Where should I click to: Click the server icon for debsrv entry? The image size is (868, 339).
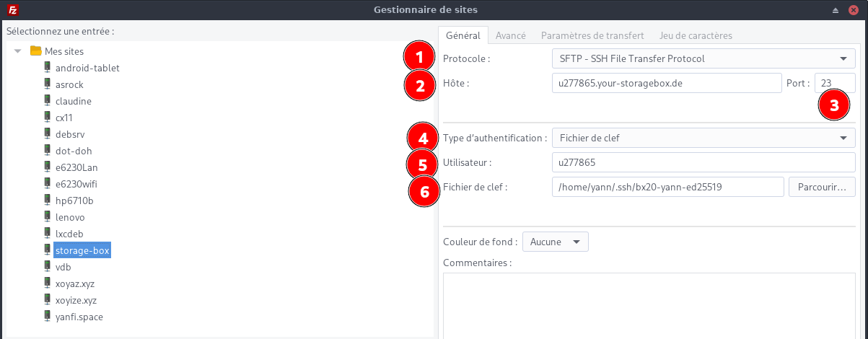coord(48,134)
